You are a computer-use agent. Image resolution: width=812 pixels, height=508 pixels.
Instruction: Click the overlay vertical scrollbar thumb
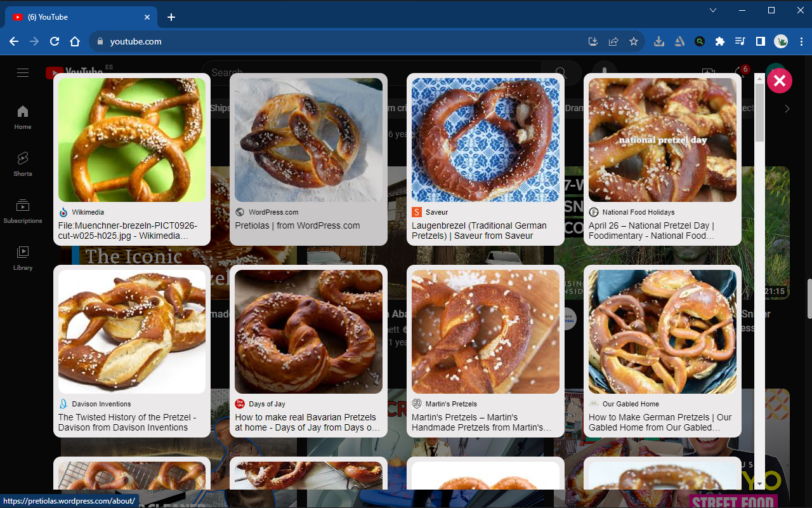click(759, 112)
